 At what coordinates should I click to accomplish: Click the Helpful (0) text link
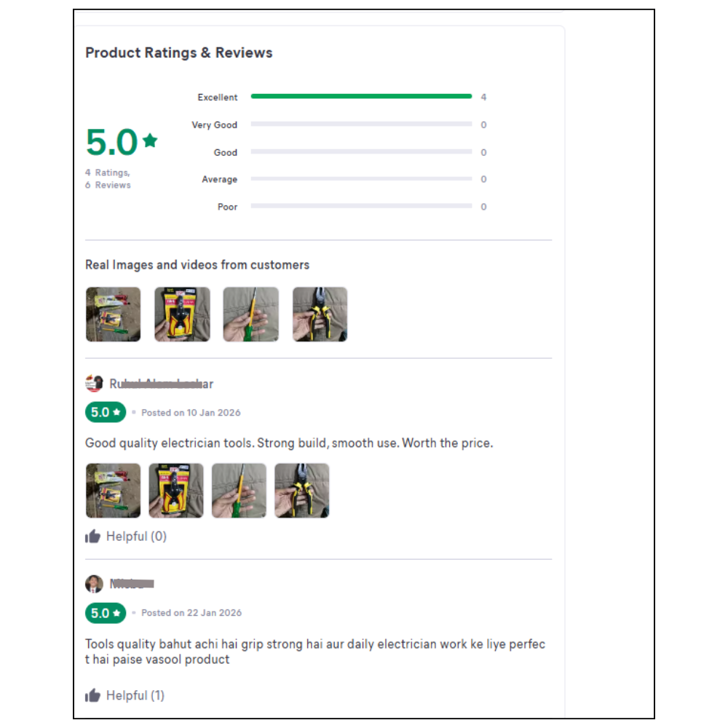point(136,537)
